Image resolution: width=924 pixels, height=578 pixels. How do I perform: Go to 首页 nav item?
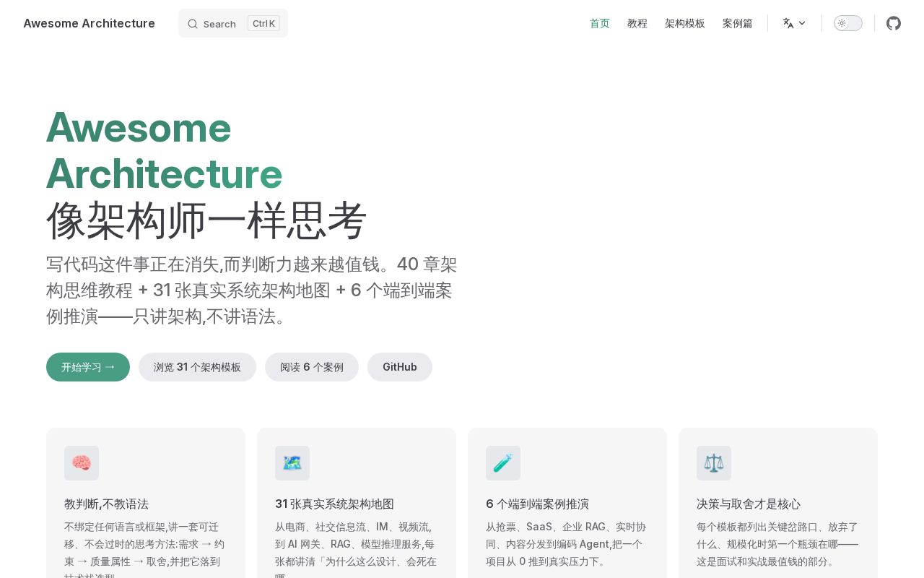click(x=600, y=23)
